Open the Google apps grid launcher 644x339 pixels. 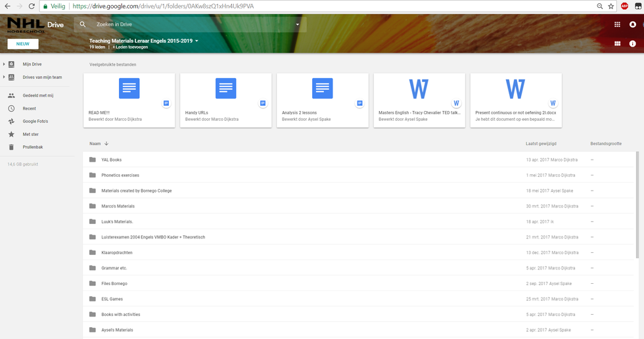click(x=616, y=24)
